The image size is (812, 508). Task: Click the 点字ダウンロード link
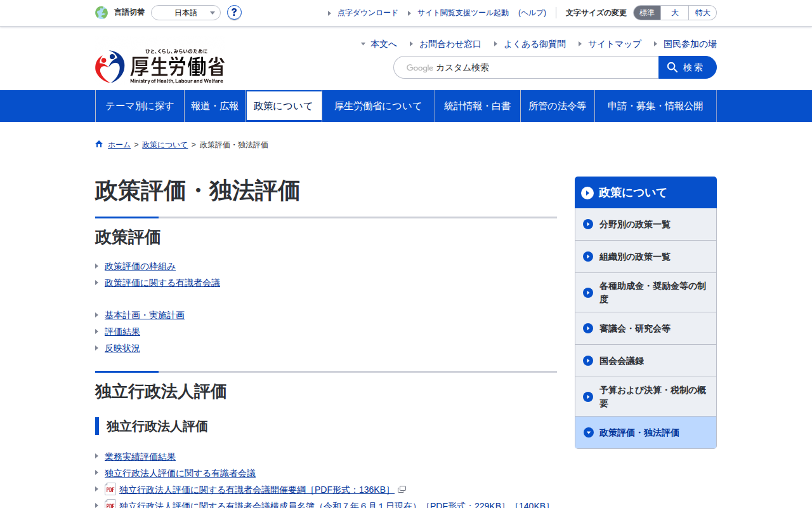[368, 13]
